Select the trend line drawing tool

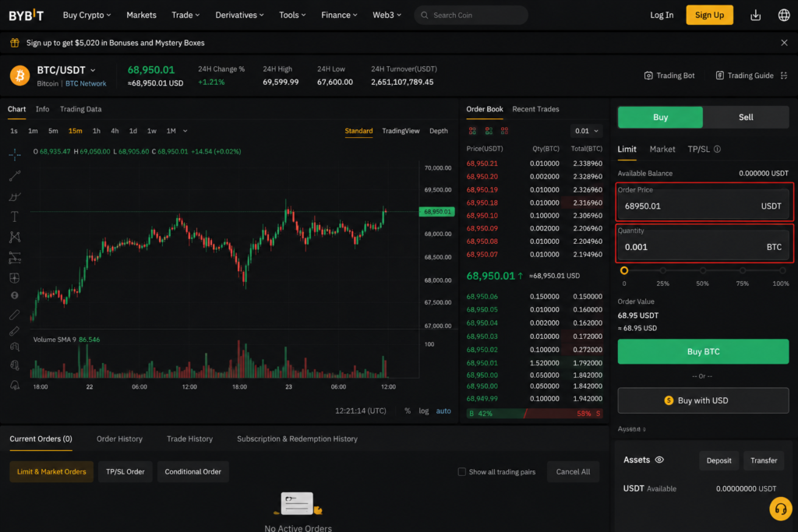(14, 176)
